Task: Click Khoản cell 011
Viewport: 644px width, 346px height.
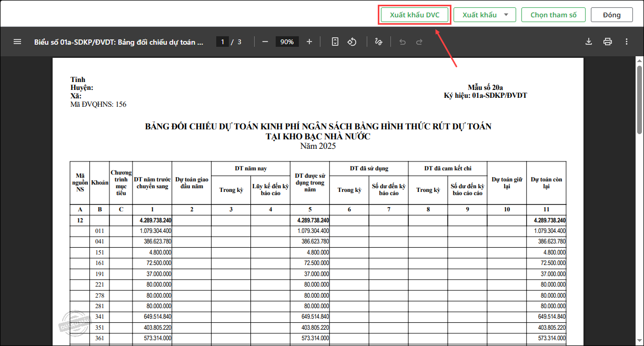Action: pyautogui.click(x=99, y=231)
